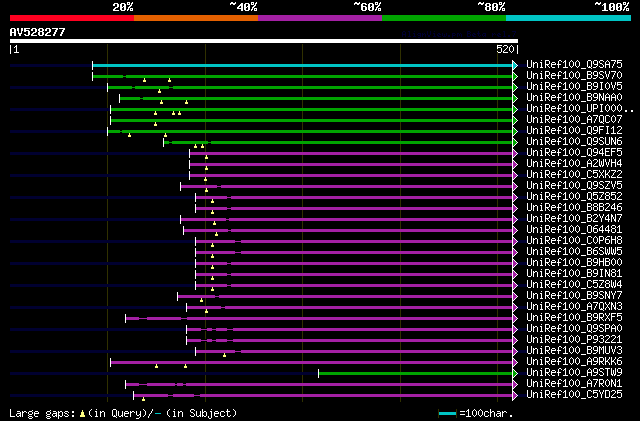Click the cyan alignment bar for Q9SA75
The width and height of the screenshot is (640, 421).
point(303,65)
